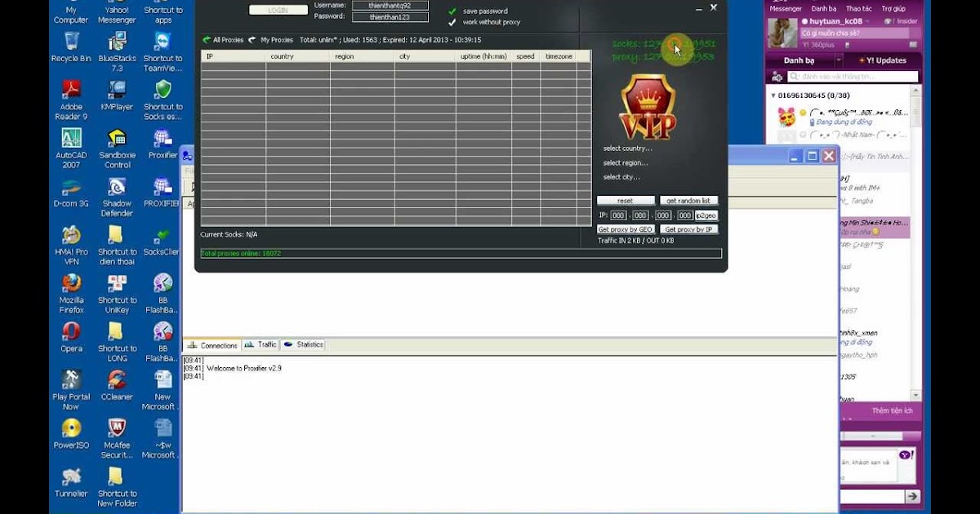Focus the Yahoo Messenger contact search box
Image resolution: width=980 pixels, height=514 pixels.
click(x=852, y=77)
